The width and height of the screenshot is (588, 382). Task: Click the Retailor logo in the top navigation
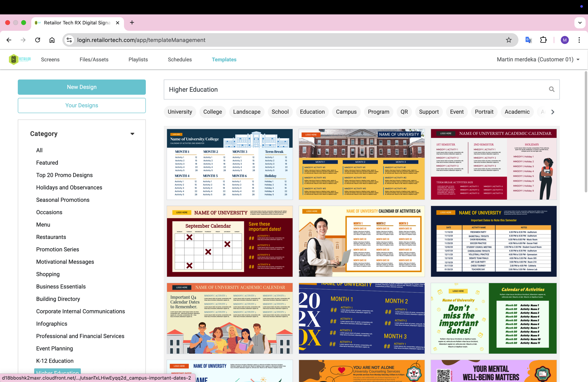[x=20, y=59]
